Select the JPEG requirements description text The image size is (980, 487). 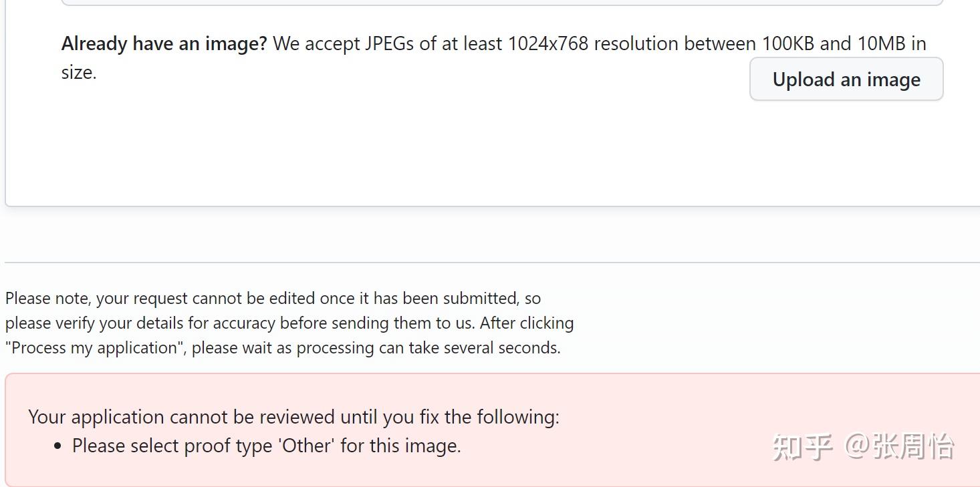pos(595,43)
